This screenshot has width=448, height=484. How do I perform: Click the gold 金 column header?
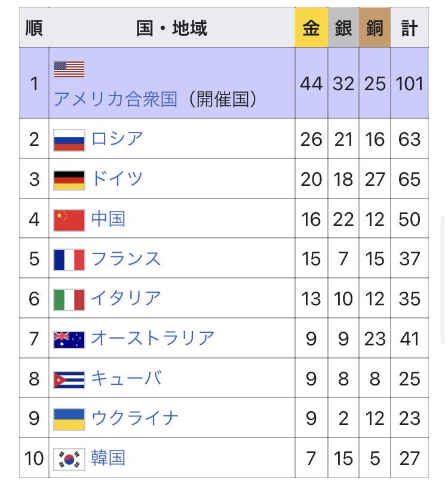(311, 27)
